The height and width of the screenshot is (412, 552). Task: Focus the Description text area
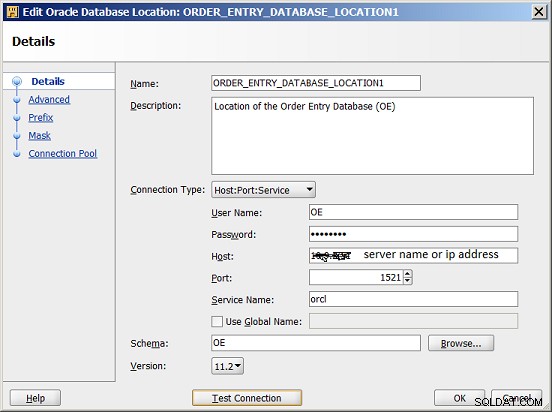tap(372, 136)
